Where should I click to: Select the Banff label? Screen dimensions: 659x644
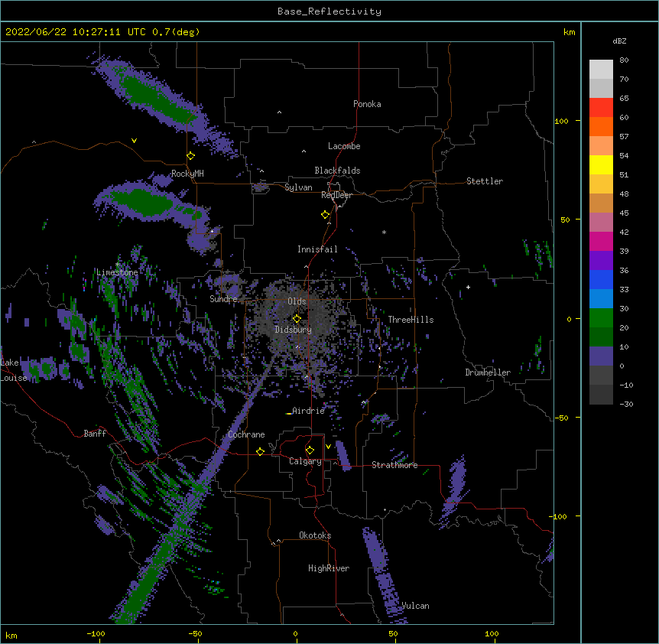95,434
